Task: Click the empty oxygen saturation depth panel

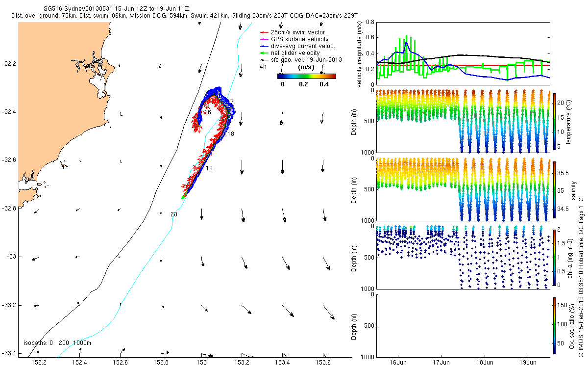Action: [x=462, y=325]
